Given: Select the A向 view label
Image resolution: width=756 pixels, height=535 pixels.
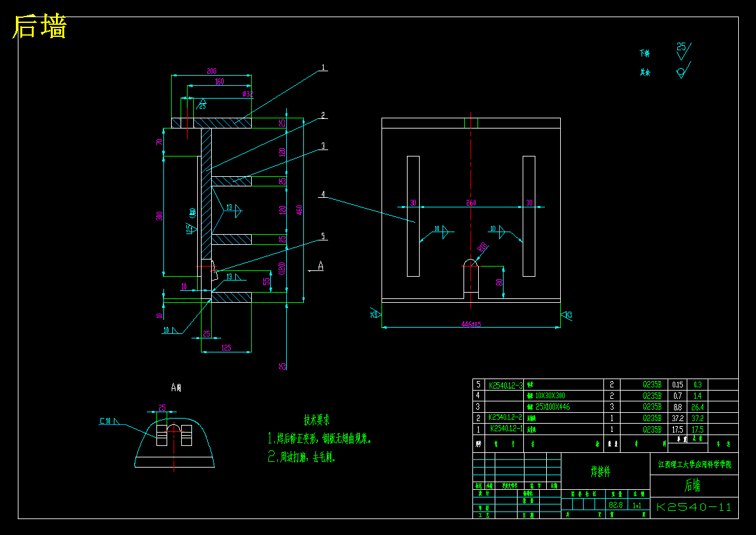Looking at the screenshot, I should pyautogui.click(x=177, y=387).
